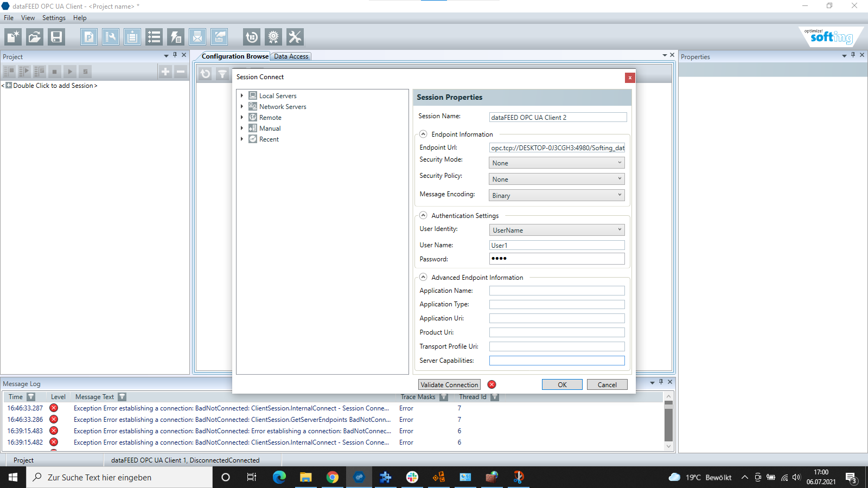Image resolution: width=868 pixels, height=488 pixels.
Task: Click the circular-arrow reset layout toolbar icon
Action: (252, 37)
